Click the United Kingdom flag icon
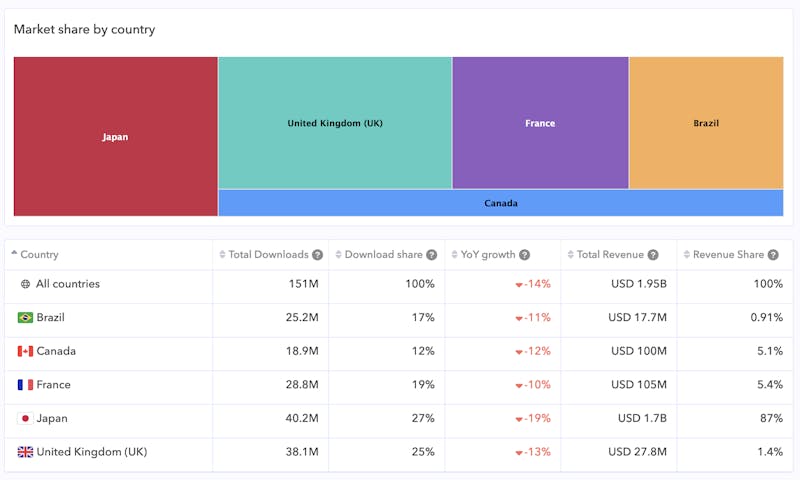This screenshot has height=480, width=800. click(25, 452)
